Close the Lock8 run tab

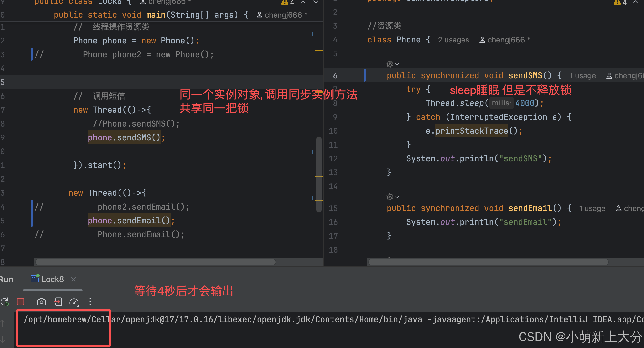[73, 279]
